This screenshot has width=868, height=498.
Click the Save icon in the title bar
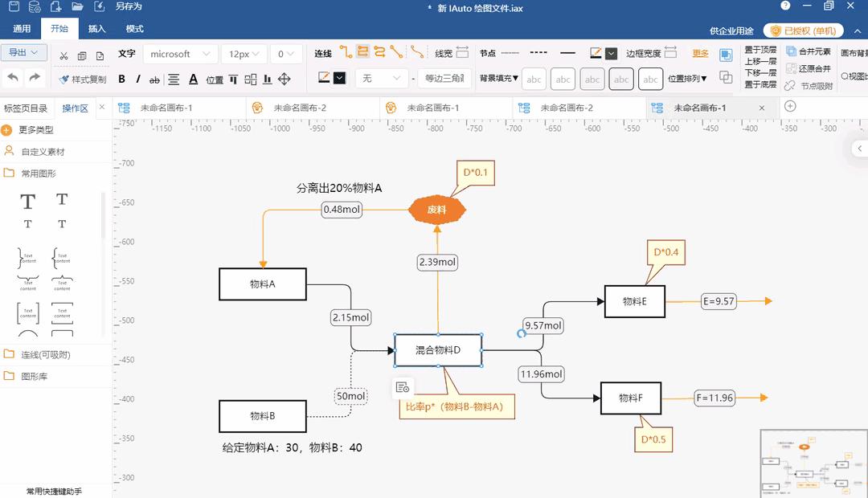pyautogui.click(x=14, y=6)
